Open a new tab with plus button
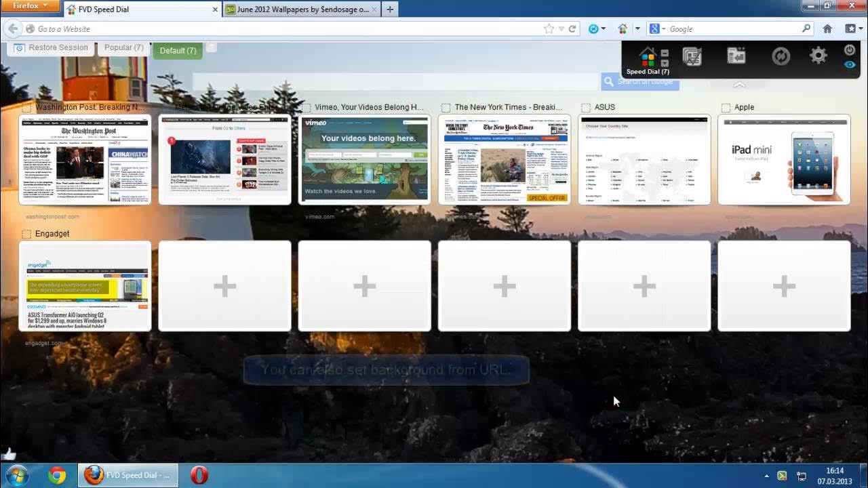This screenshot has width=868, height=488. coord(389,9)
